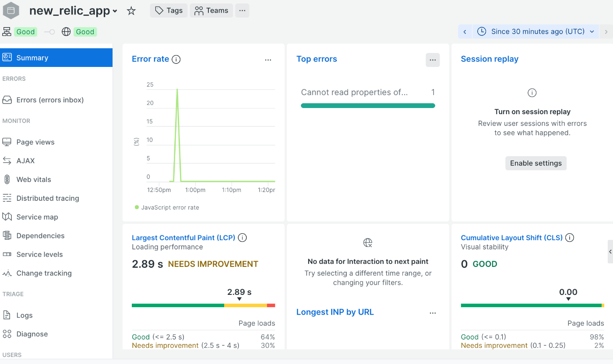Viewport: 613px width, 364px height.
Task: Click the Logs document icon
Action: [x=7, y=315]
